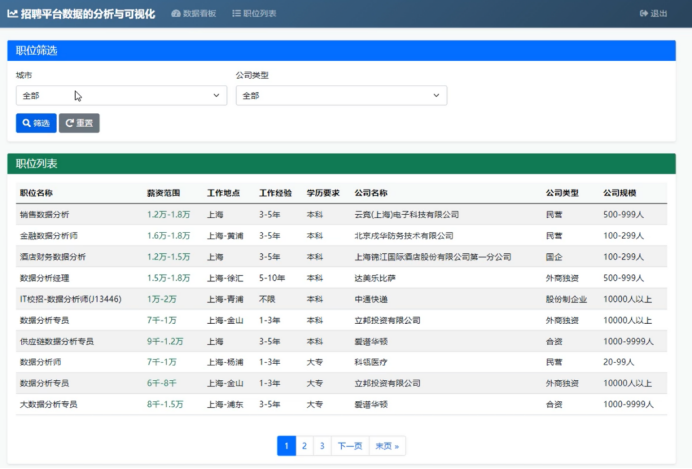
Task: Click salary 6千-8千
Action: point(162,383)
